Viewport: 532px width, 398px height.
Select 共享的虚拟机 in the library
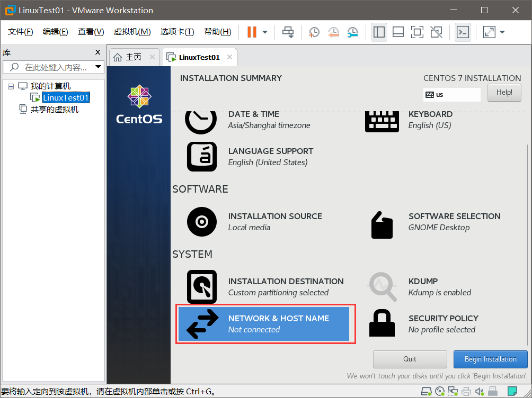pos(54,109)
